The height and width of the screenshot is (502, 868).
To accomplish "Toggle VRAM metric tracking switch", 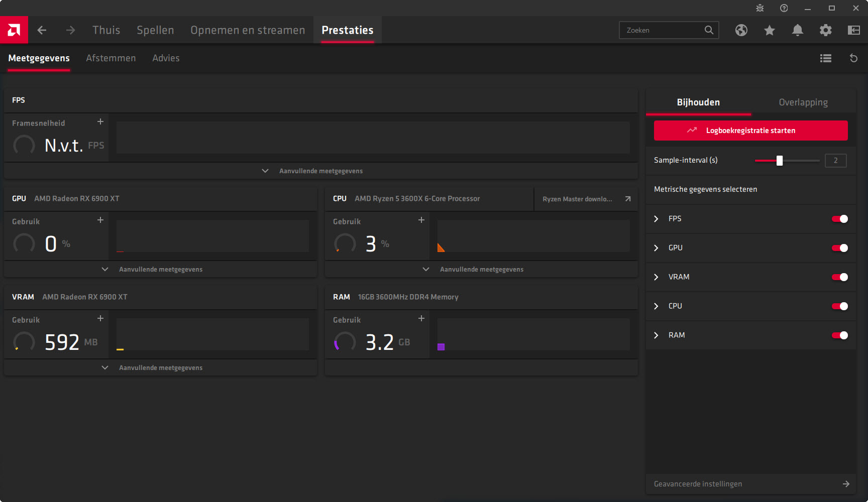I will 839,277.
